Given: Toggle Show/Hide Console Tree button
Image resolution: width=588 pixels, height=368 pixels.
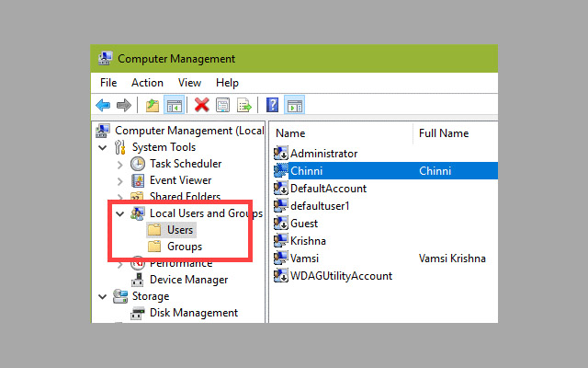Looking at the screenshot, I should pos(173,105).
